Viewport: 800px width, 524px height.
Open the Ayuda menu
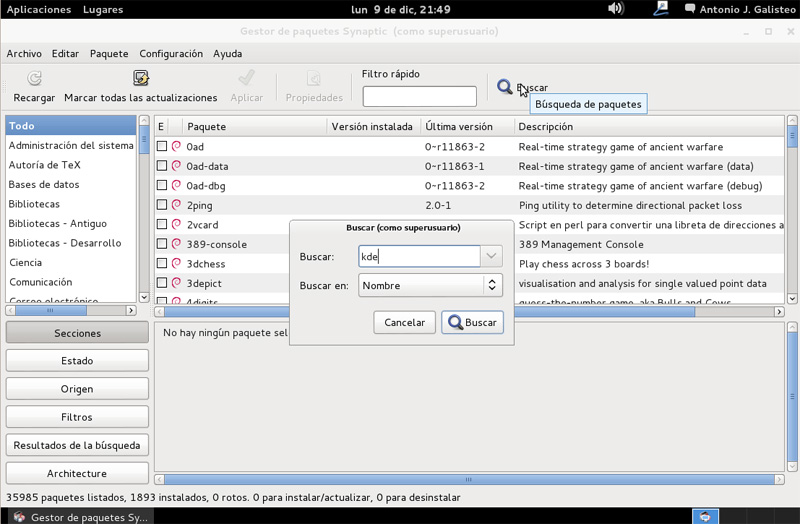(x=228, y=54)
